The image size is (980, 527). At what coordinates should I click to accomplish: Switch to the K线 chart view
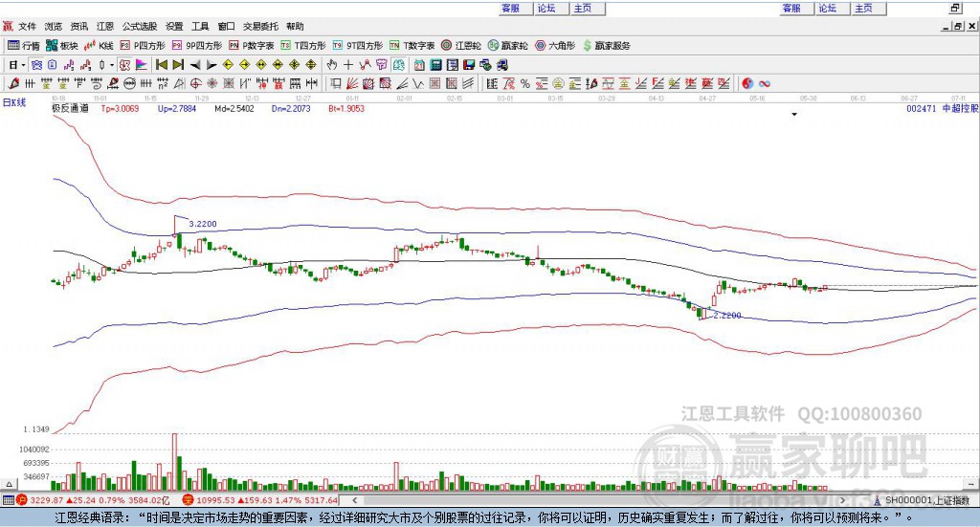99,46
